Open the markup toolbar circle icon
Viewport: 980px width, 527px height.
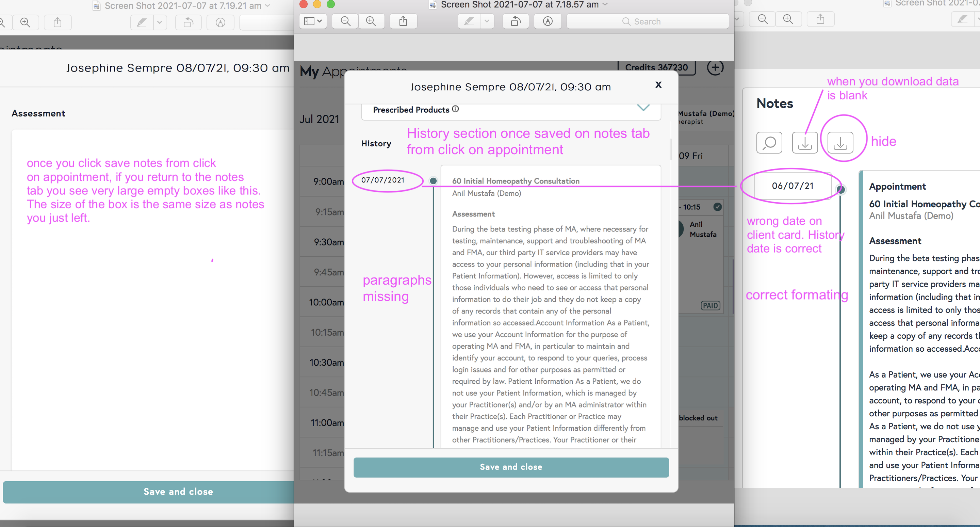[547, 21]
